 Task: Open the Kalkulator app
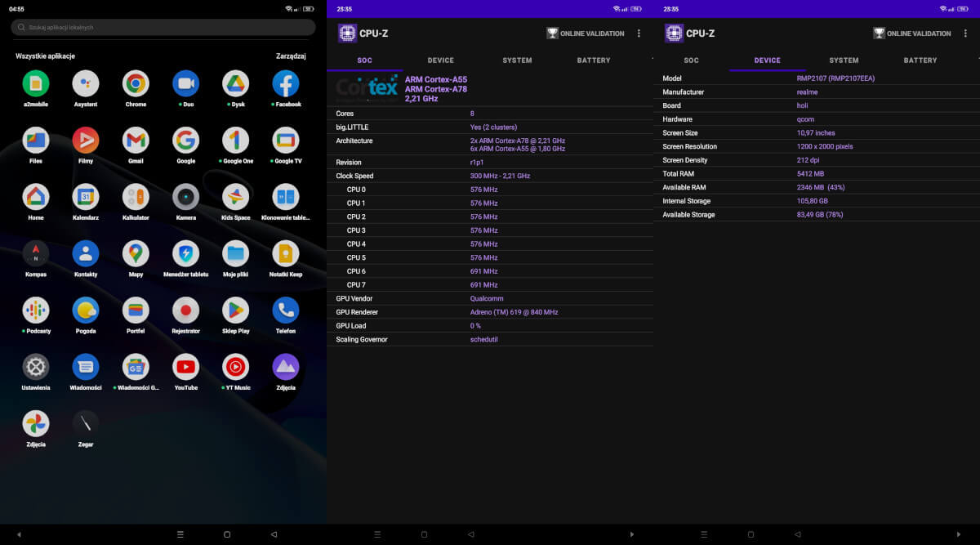[x=135, y=195]
